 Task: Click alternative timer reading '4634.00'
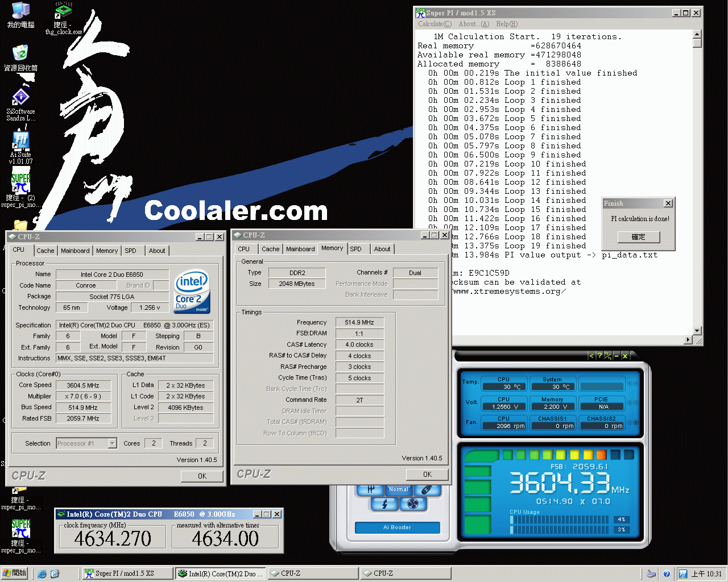click(x=225, y=538)
